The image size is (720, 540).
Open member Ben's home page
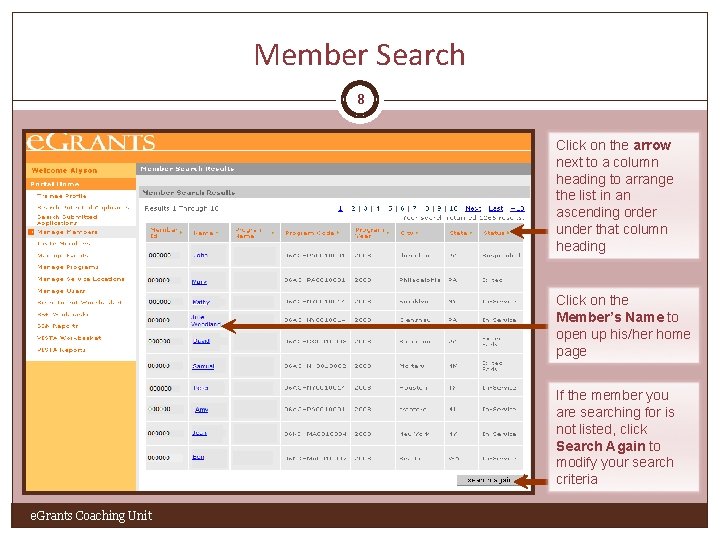tap(198, 457)
